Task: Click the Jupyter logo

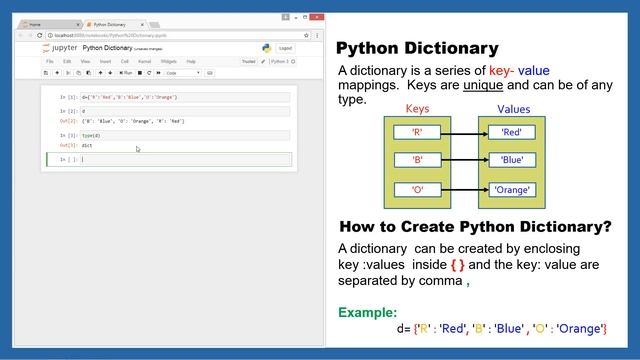Action: 60,48
